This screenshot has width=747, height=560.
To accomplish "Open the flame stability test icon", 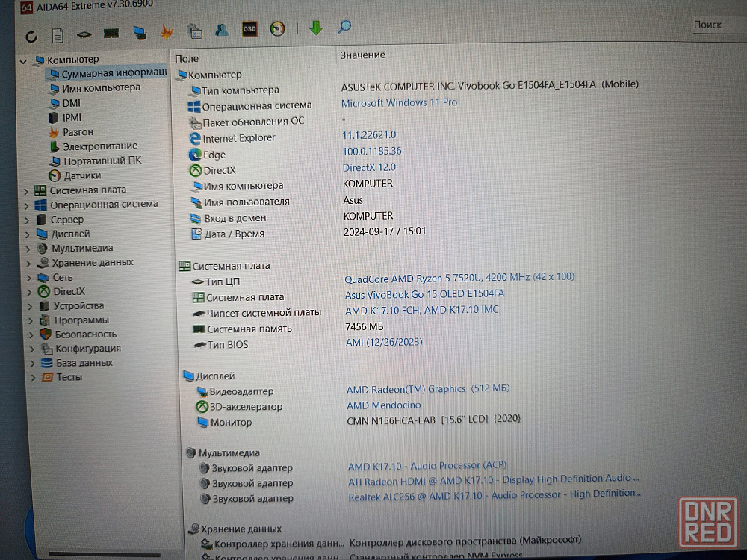I will 167,31.
